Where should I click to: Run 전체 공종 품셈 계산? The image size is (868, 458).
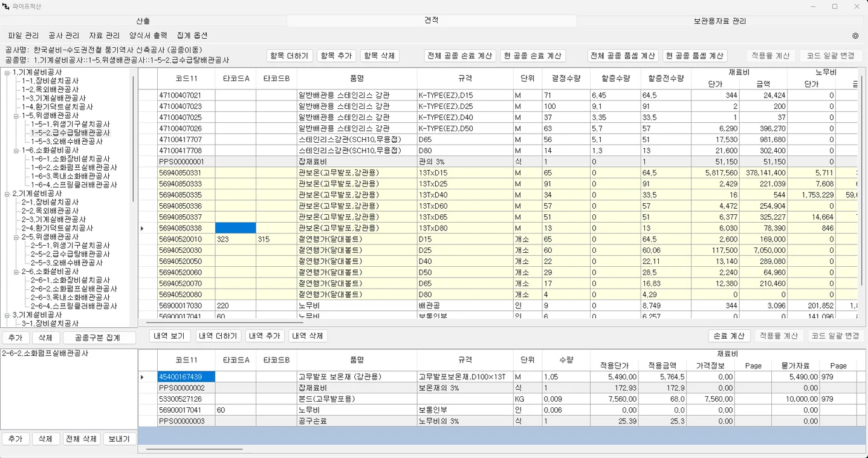[x=623, y=56]
